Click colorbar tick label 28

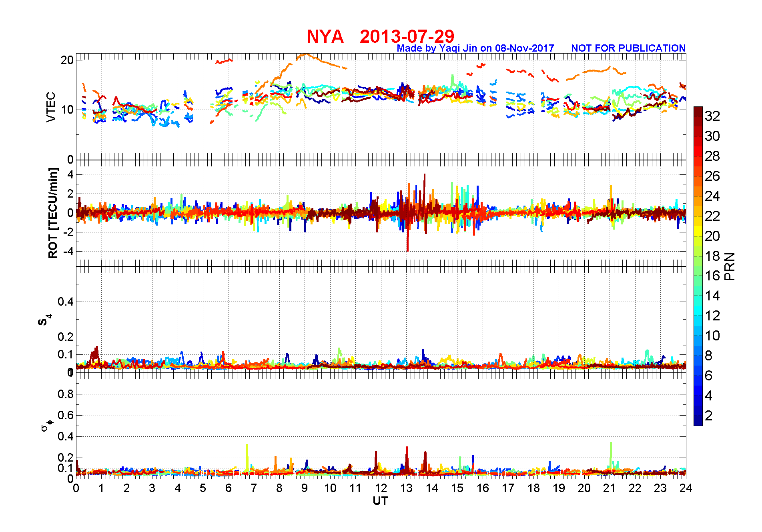click(x=712, y=156)
